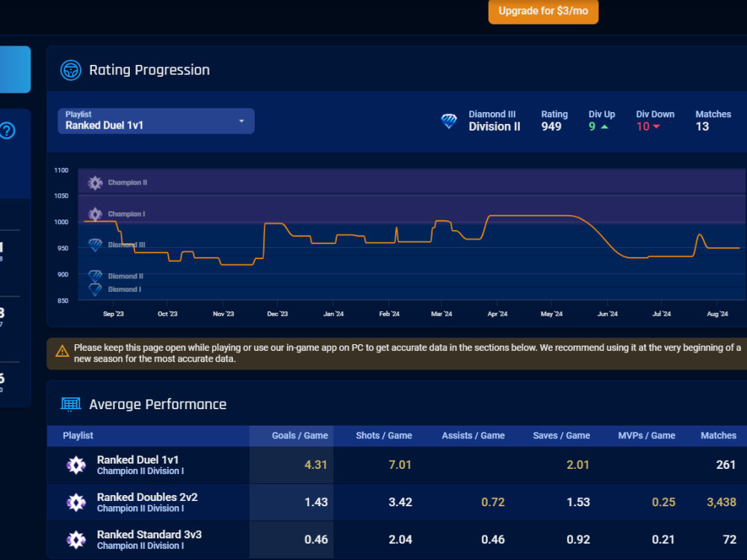Click the Matches 13 stat
Image resolution: width=747 pixels, height=560 pixels.
(713, 121)
